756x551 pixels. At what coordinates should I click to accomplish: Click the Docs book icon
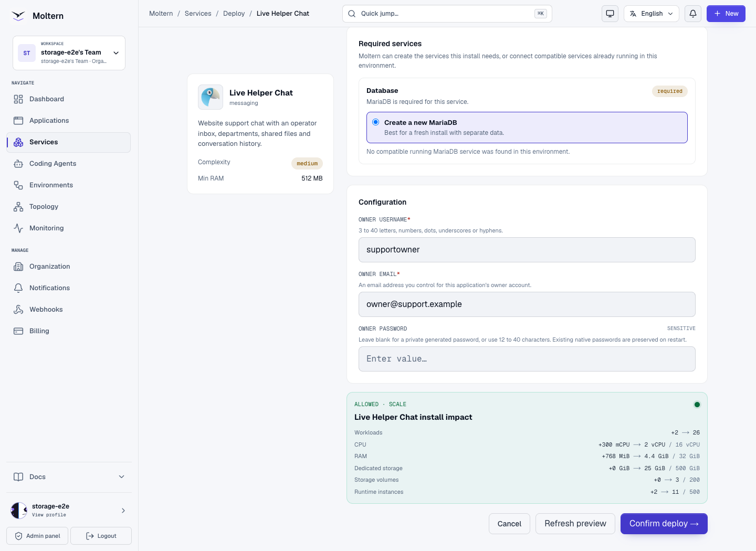click(18, 477)
